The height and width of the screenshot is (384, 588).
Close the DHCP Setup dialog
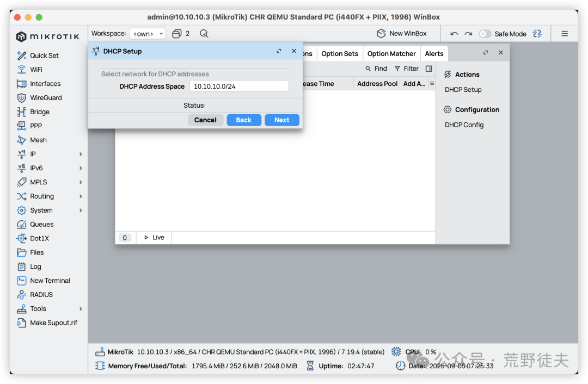pyautogui.click(x=294, y=51)
